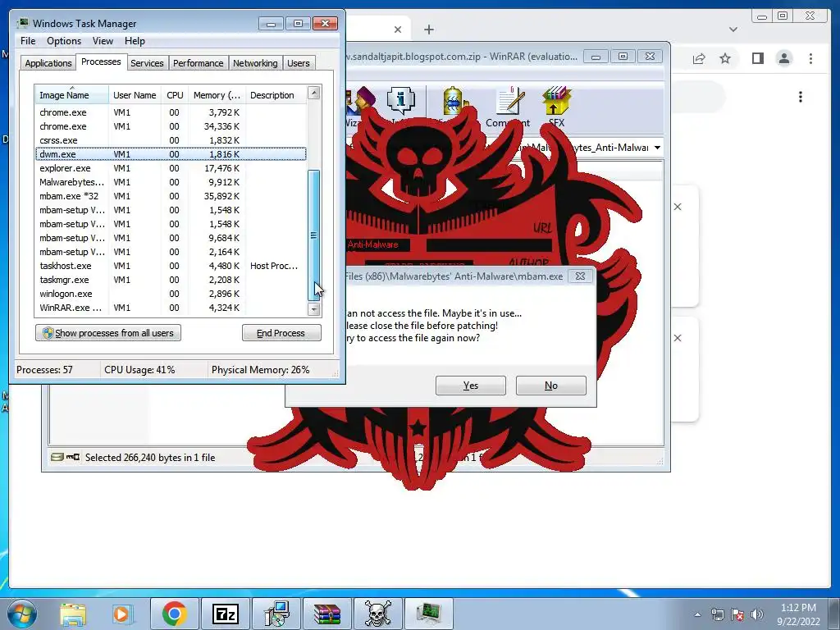Click process list scrollbar up arrow
The height and width of the screenshot is (630, 840).
click(x=314, y=94)
